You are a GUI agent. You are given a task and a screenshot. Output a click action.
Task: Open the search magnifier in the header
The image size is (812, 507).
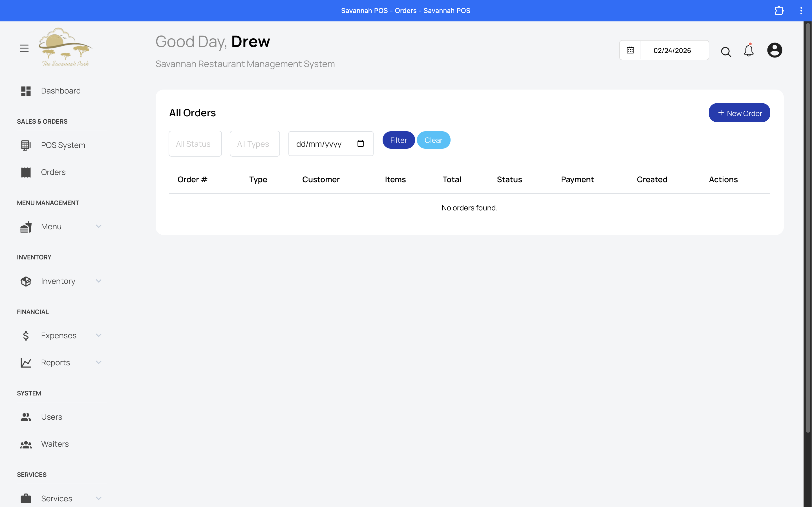click(726, 52)
